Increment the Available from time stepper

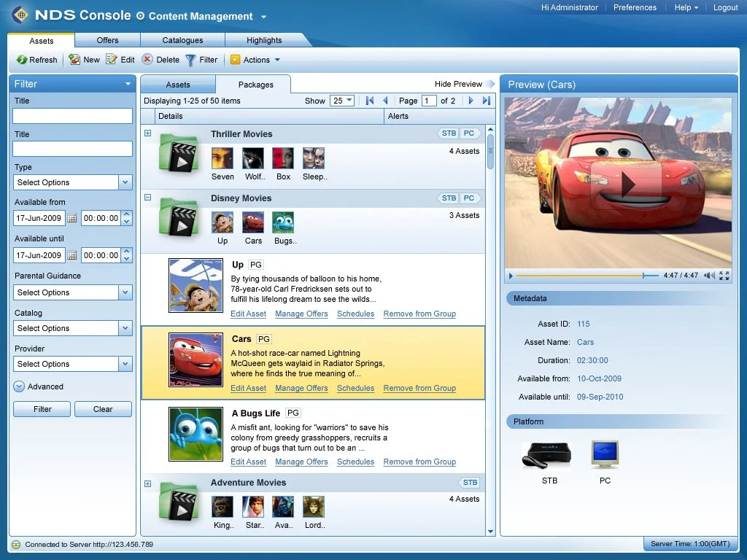point(126,214)
